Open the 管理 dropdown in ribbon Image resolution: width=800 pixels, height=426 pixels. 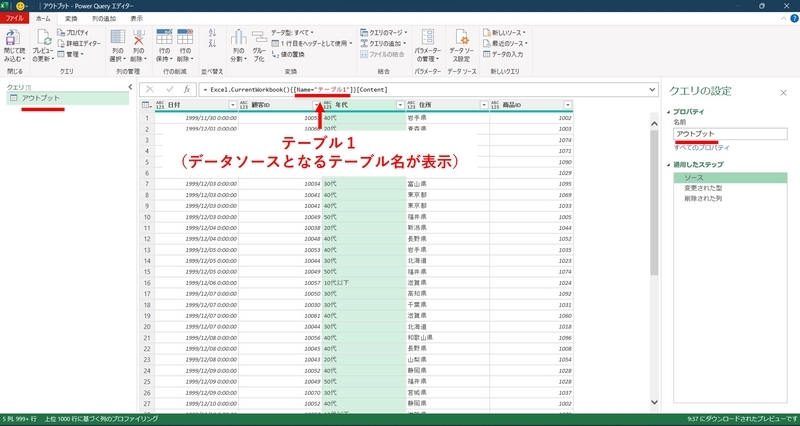coord(70,54)
